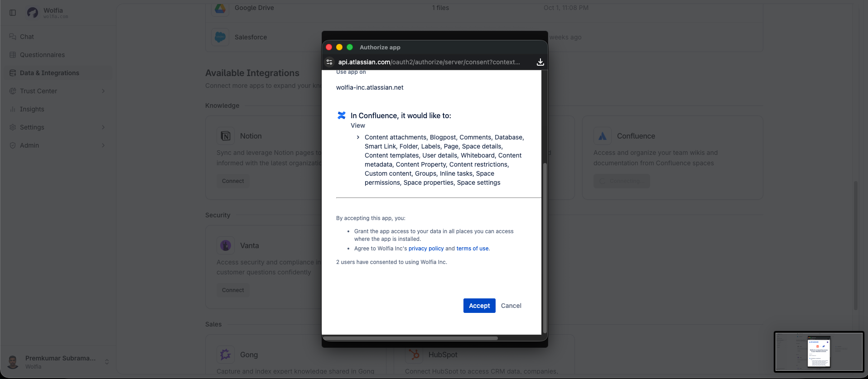
Task: Cancel the app authorization
Action: (x=511, y=306)
